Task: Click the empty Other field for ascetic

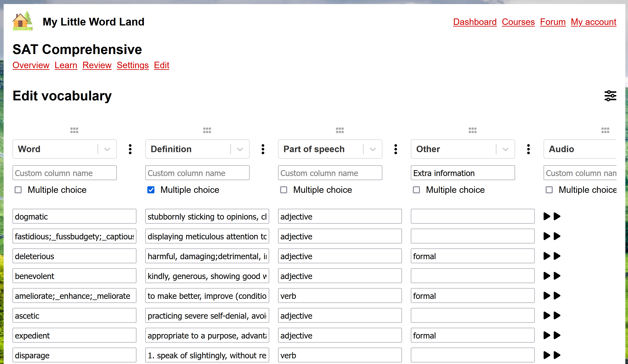Action: (x=473, y=315)
